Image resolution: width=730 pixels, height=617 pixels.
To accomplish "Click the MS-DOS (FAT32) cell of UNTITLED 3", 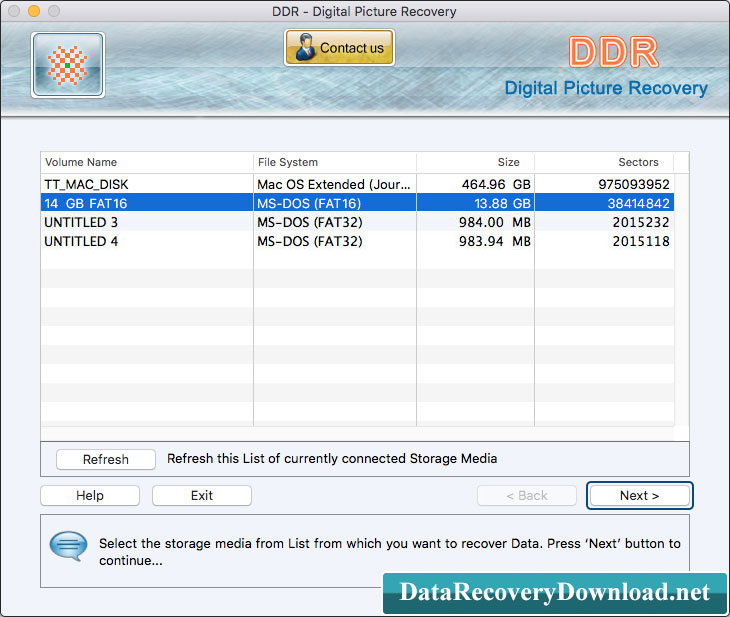I will pyautogui.click(x=335, y=222).
